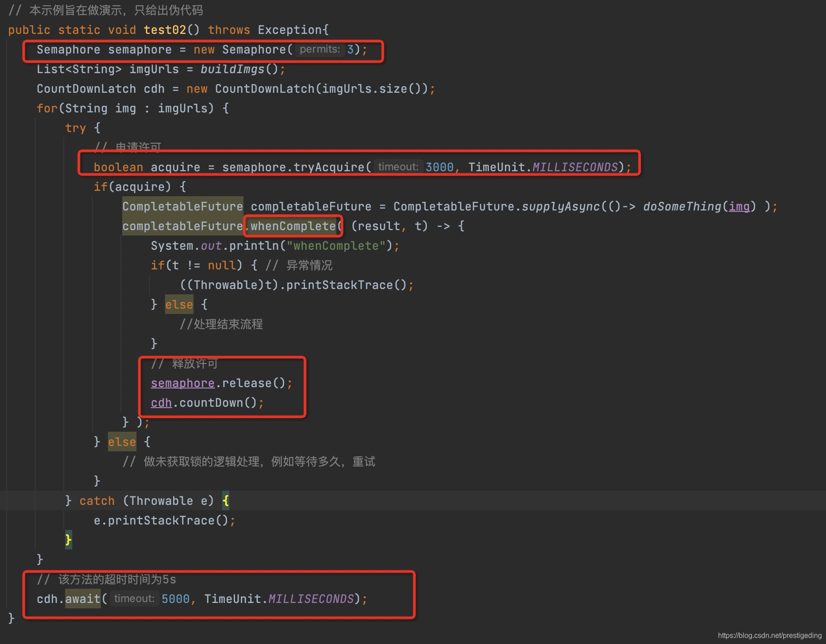826x644 pixels.
Task: Click the outer else keyword after if(acquire)
Action: click(122, 442)
